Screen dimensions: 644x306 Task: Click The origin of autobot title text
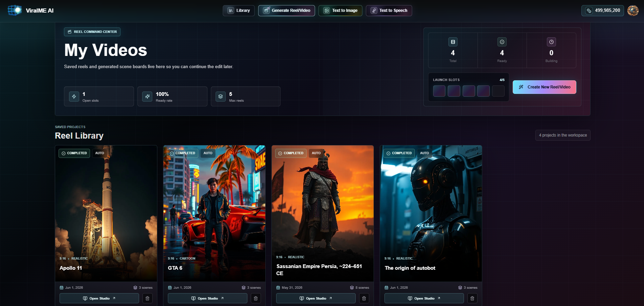pos(410,268)
